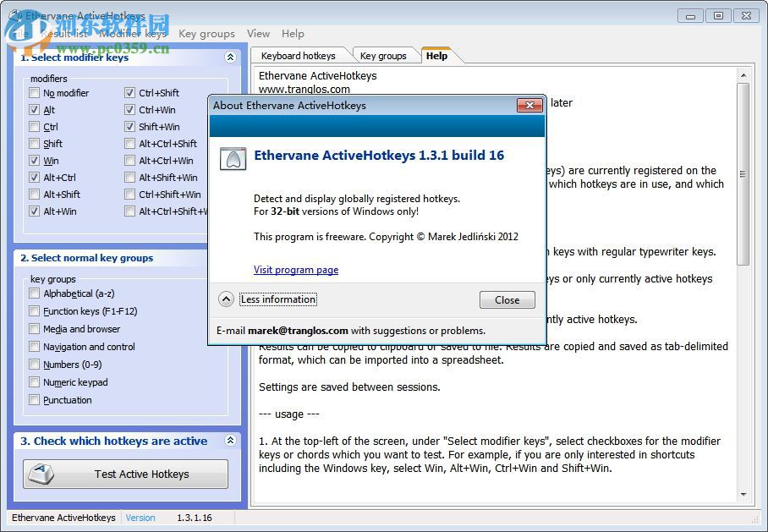Check the Alt+Ctrl+Win checkbox

point(129,160)
